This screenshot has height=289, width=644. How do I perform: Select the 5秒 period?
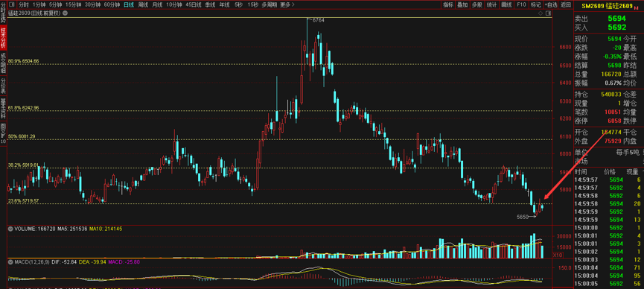point(239,5)
